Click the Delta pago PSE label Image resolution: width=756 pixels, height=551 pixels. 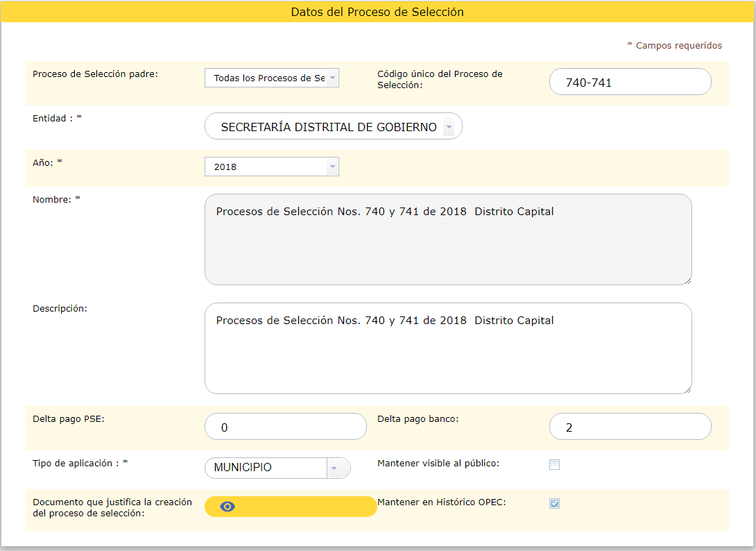pos(68,418)
